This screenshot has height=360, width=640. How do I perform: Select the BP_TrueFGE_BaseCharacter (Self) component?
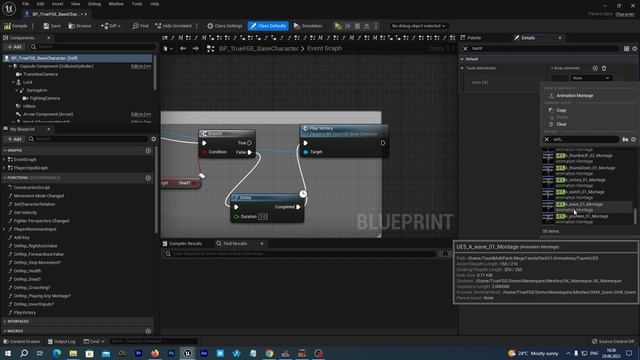(78, 58)
